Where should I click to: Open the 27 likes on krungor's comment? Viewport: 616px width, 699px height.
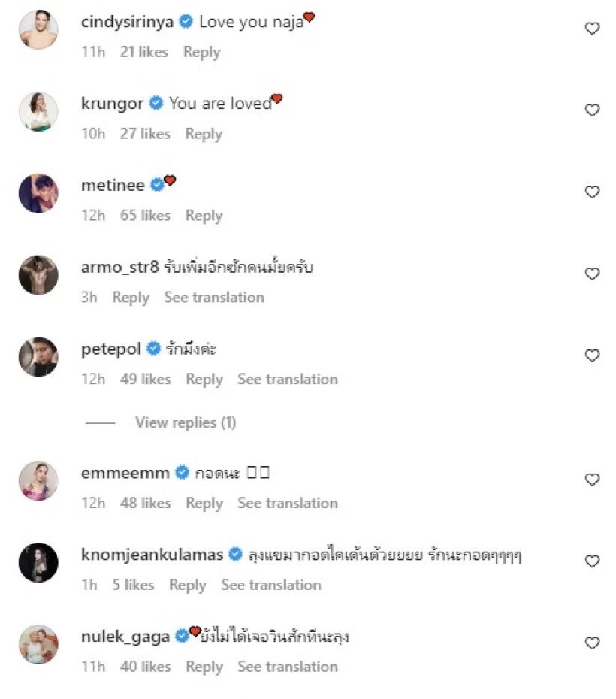[145, 134]
